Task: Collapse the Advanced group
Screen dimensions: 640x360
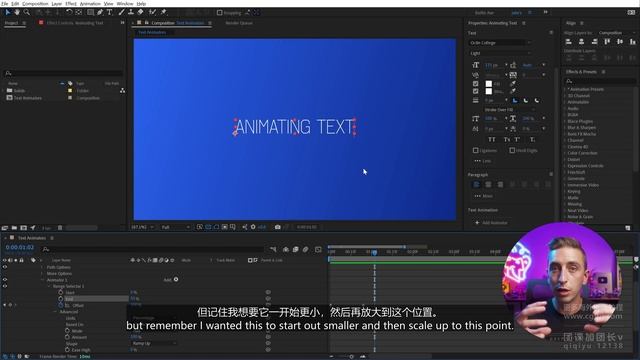Action: pos(56,311)
